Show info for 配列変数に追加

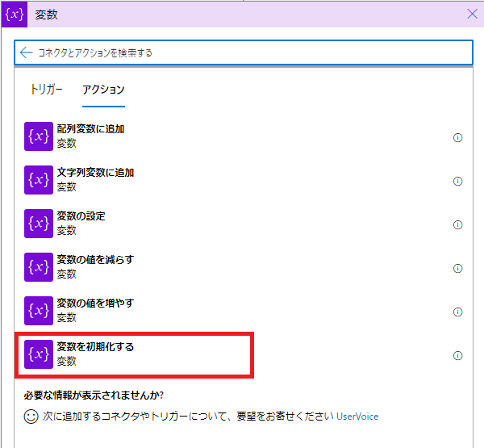(x=457, y=137)
